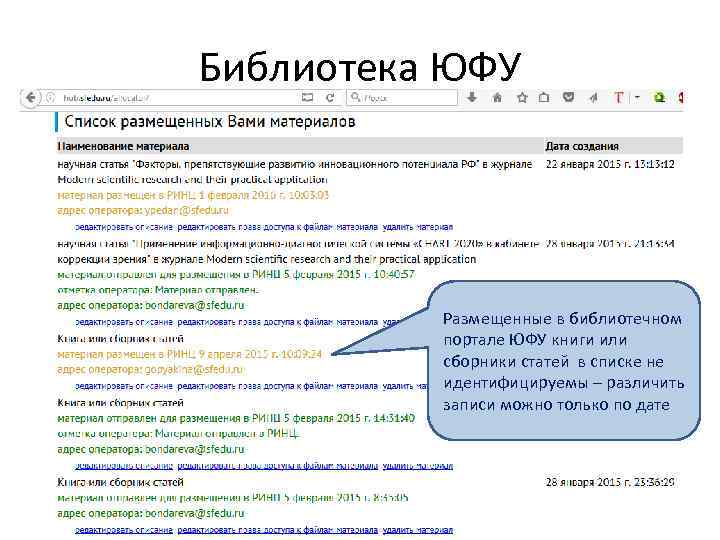Click creation date '22 января 2015 г. 13:13:12'
The image size is (720, 540).
(610, 164)
